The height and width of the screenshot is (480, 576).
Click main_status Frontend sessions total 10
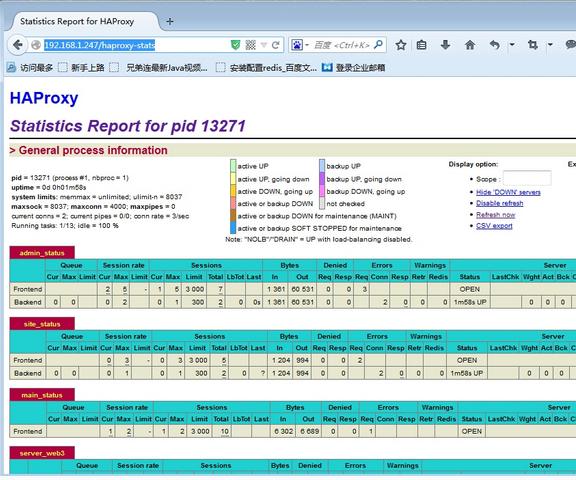225,432
